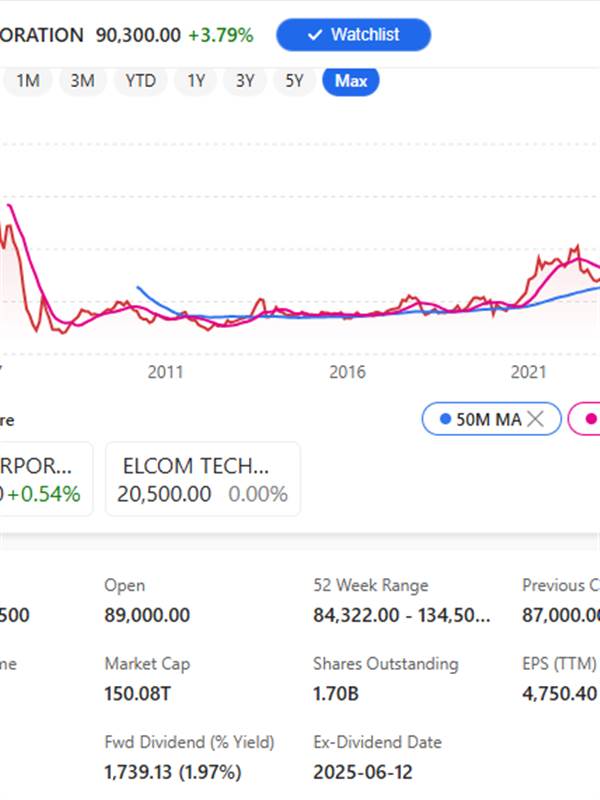Click the blue dot on the 50M MA chip

pos(444,420)
